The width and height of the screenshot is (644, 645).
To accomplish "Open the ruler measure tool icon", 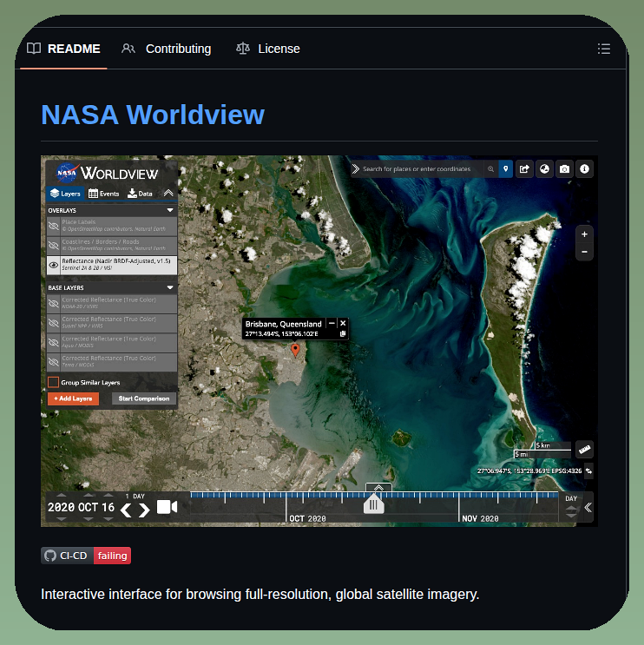I will click(584, 450).
